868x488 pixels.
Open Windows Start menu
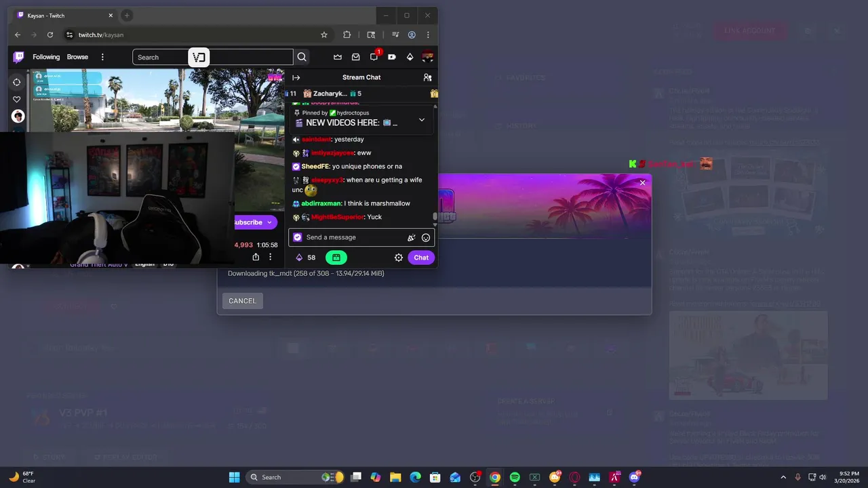[234, 477]
